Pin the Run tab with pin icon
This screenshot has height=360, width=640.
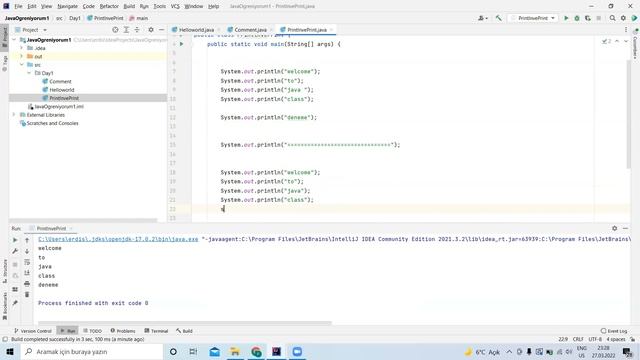click(15, 303)
